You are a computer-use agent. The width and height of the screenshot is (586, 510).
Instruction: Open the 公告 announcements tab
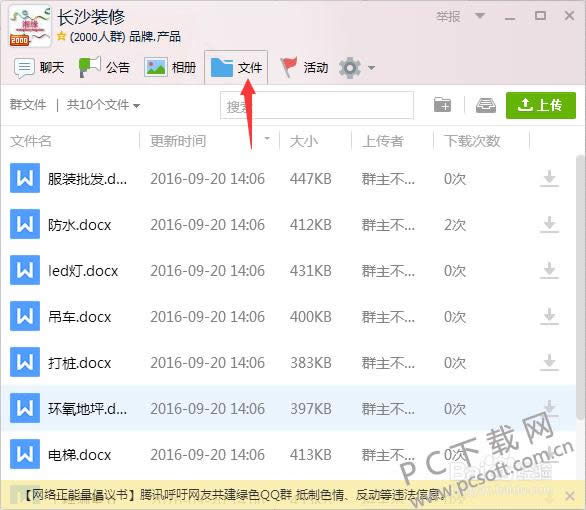tap(104, 67)
